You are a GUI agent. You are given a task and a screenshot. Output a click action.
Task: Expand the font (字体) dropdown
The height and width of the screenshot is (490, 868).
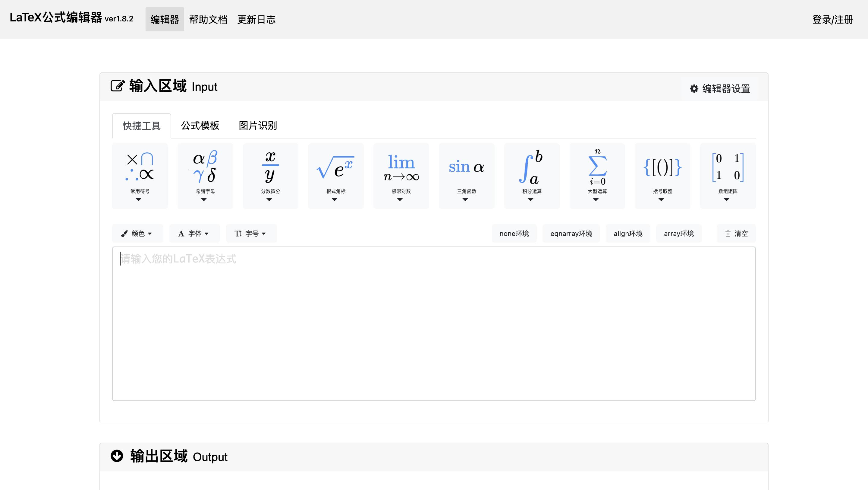point(194,233)
